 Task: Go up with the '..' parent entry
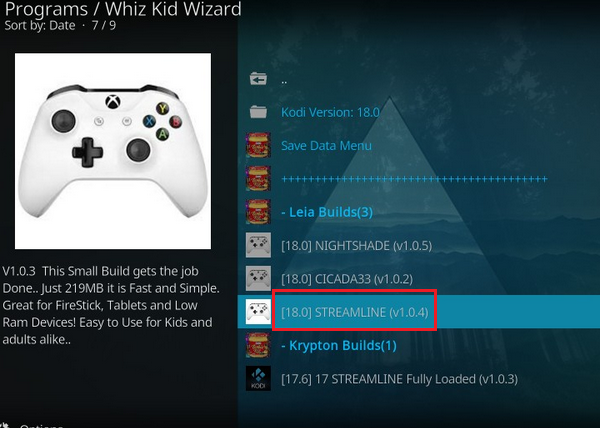[x=284, y=81]
